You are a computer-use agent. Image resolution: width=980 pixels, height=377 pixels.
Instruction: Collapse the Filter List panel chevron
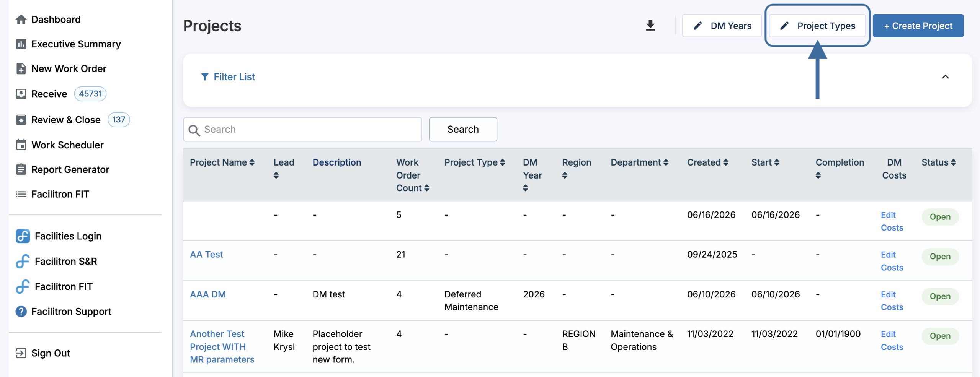point(945,77)
